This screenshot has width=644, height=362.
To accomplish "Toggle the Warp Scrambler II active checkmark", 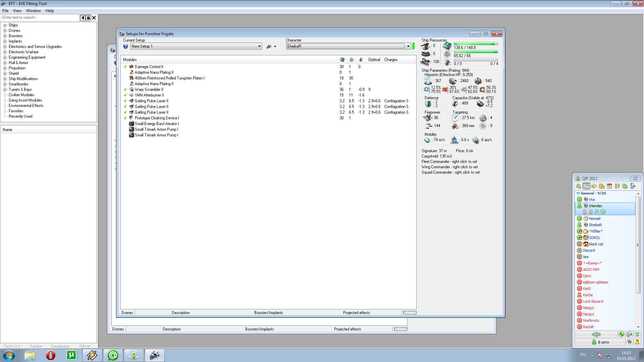I will point(125,89).
